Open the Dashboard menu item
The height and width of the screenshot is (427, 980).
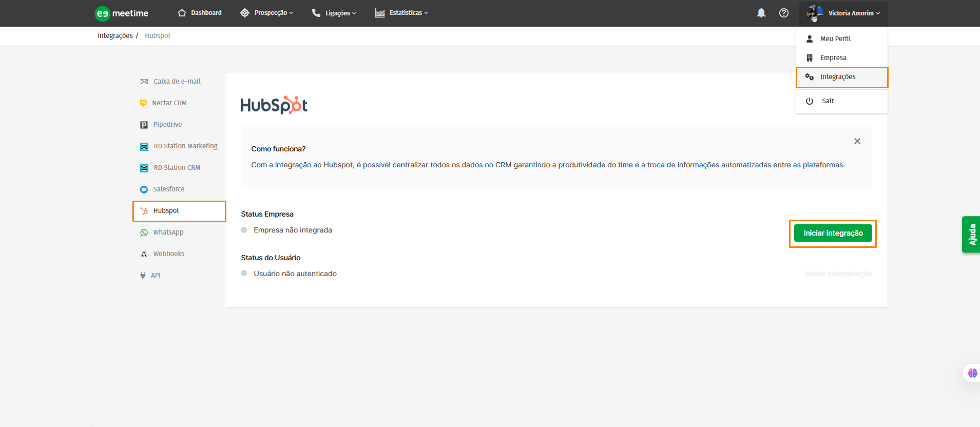(200, 13)
